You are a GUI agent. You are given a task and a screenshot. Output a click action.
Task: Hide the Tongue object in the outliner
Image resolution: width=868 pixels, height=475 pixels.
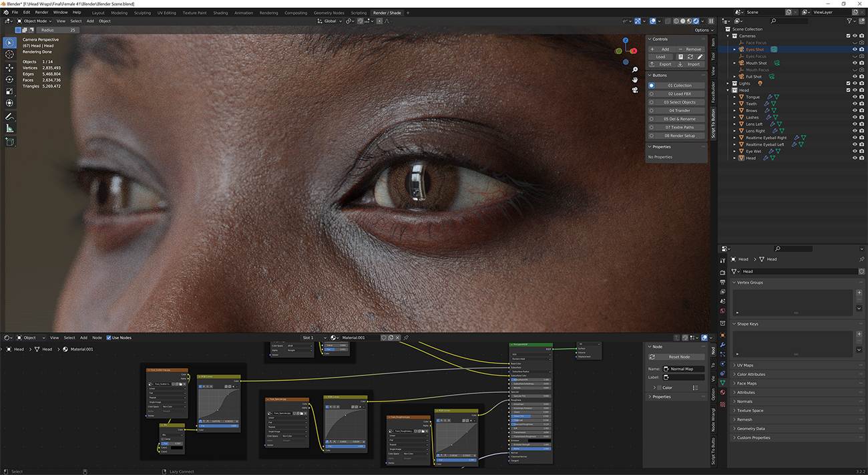(855, 97)
